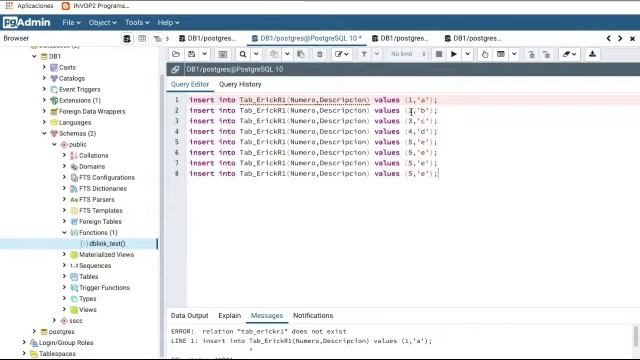Click the Languages tree item
The width and height of the screenshot is (640, 360).
click(x=75, y=122)
